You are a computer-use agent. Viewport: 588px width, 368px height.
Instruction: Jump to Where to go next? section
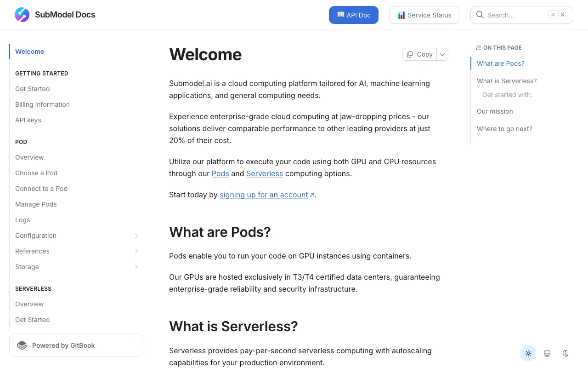pyautogui.click(x=504, y=129)
